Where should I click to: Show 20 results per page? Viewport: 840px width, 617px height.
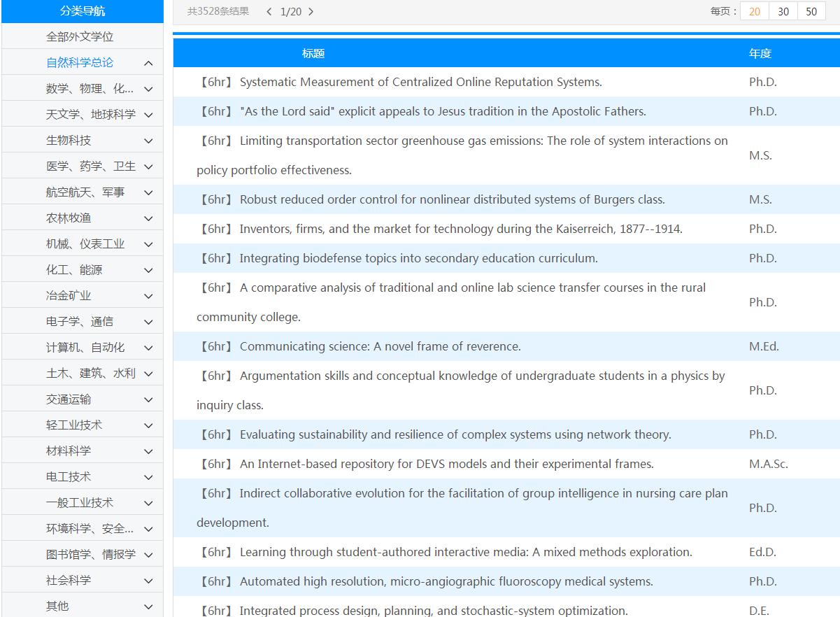tap(755, 11)
